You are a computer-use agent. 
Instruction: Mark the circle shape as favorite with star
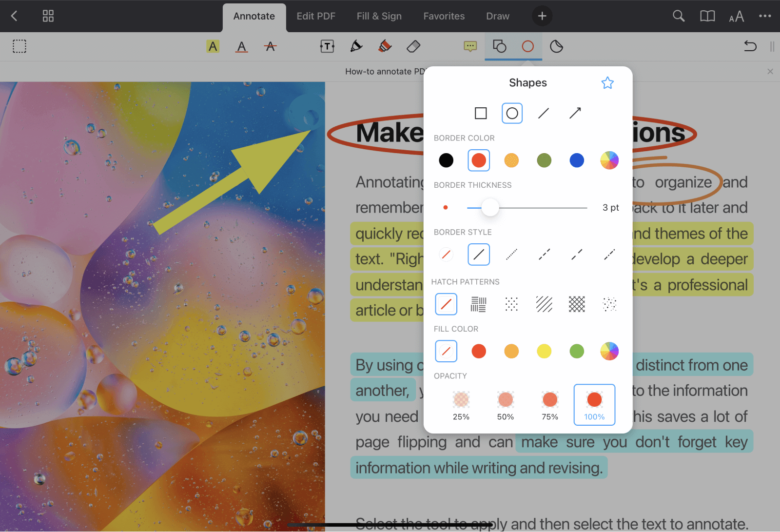(607, 82)
